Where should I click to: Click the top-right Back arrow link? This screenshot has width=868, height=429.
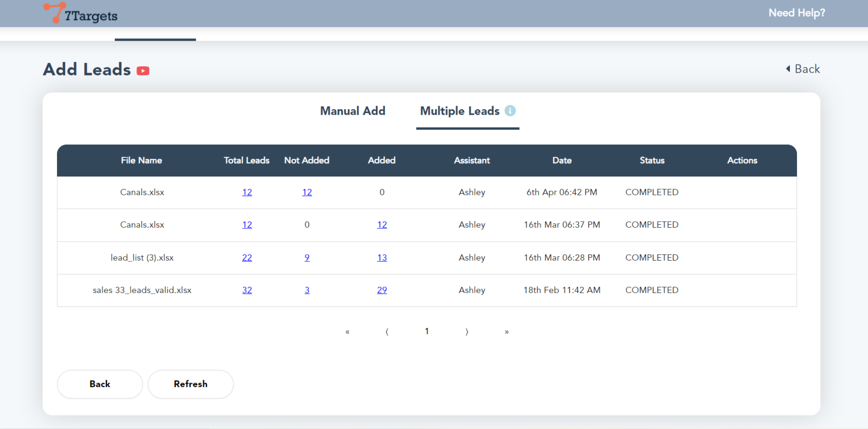point(802,69)
